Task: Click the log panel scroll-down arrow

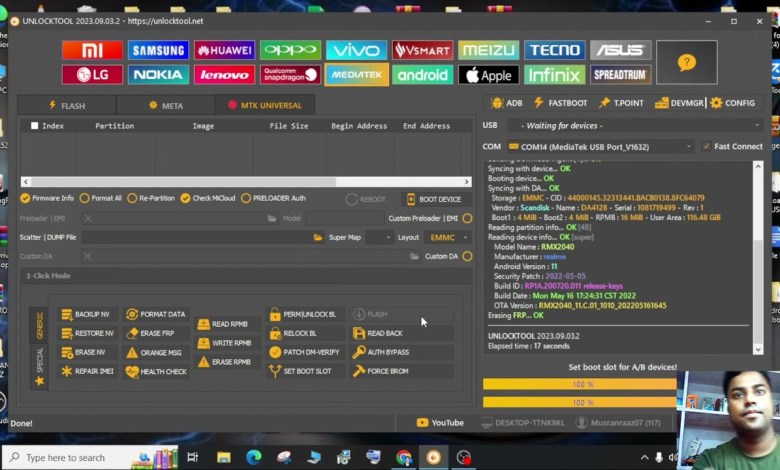Action: pos(758,350)
